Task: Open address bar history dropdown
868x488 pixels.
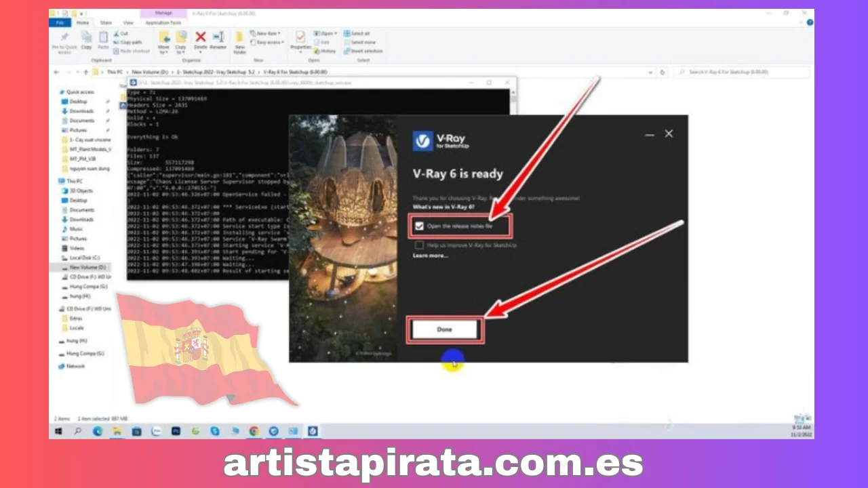Action: click(650, 72)
